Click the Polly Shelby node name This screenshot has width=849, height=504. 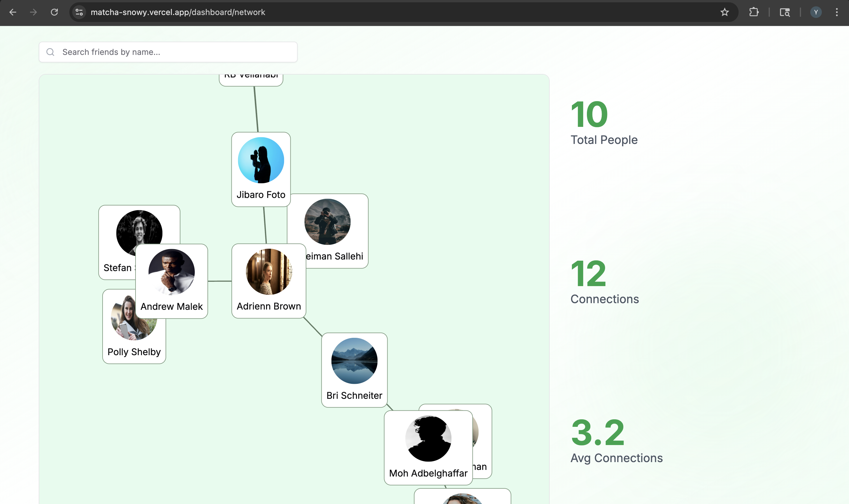point(134,352)
